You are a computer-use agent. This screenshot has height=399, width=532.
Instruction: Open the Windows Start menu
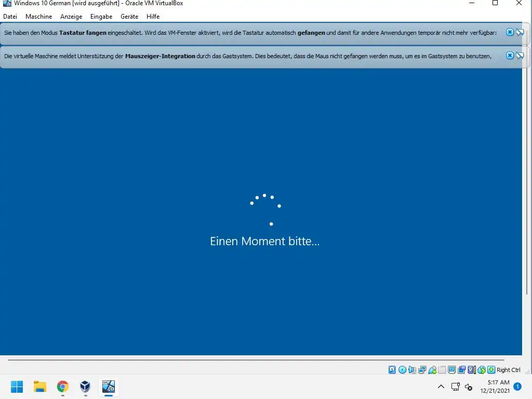[x=17, y=387]
